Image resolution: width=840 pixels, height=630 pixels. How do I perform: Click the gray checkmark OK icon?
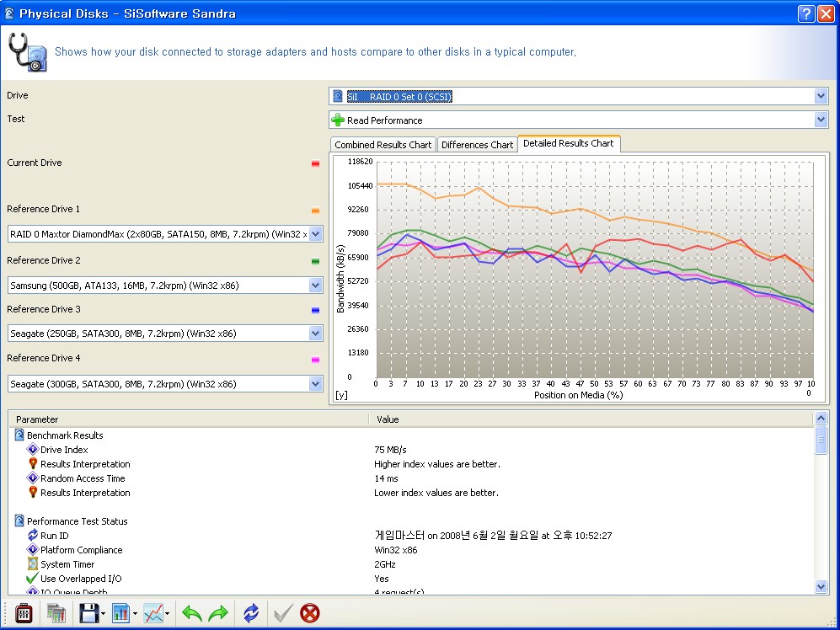click(283, 613)
